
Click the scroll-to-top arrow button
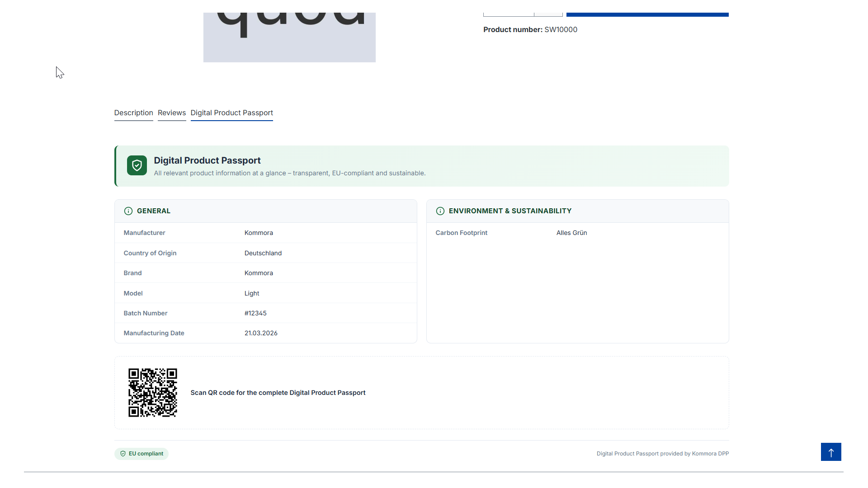[831, 452]
